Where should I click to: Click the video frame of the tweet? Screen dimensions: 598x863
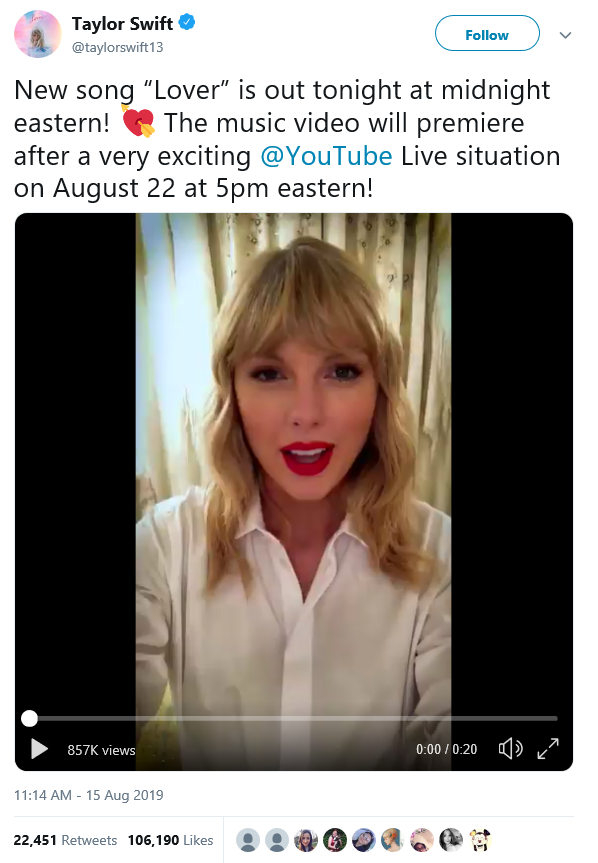pyautogui.click(x=294, y=462)
